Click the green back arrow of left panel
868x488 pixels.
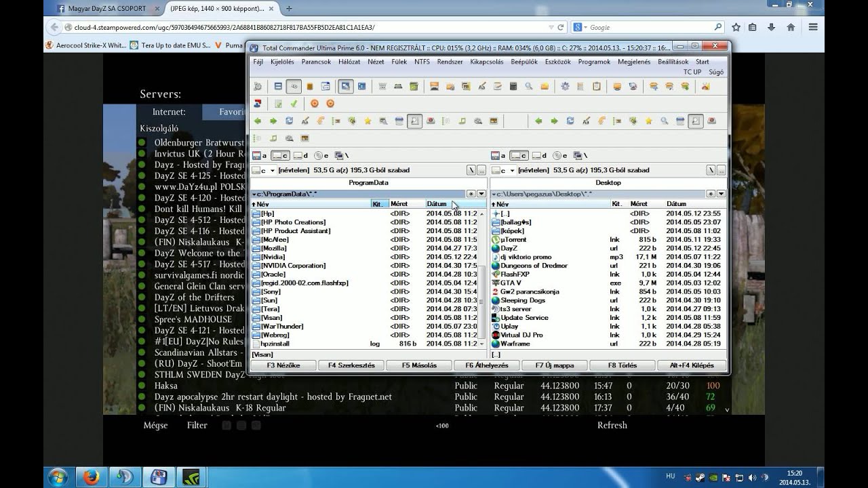click(x=258, y=121)
